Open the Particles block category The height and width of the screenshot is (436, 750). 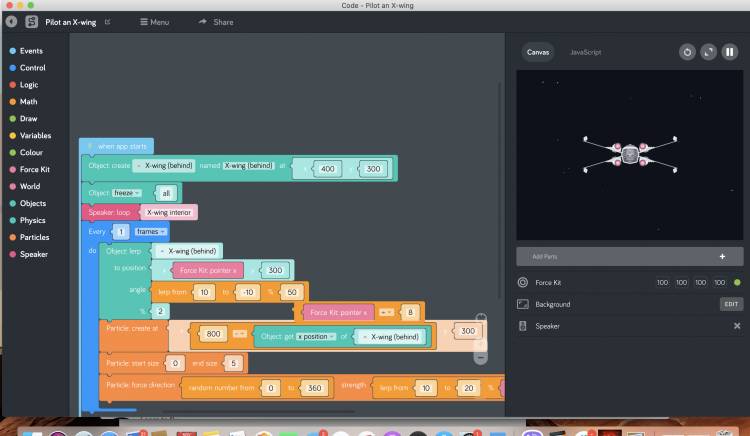click(x=29, y=237)
